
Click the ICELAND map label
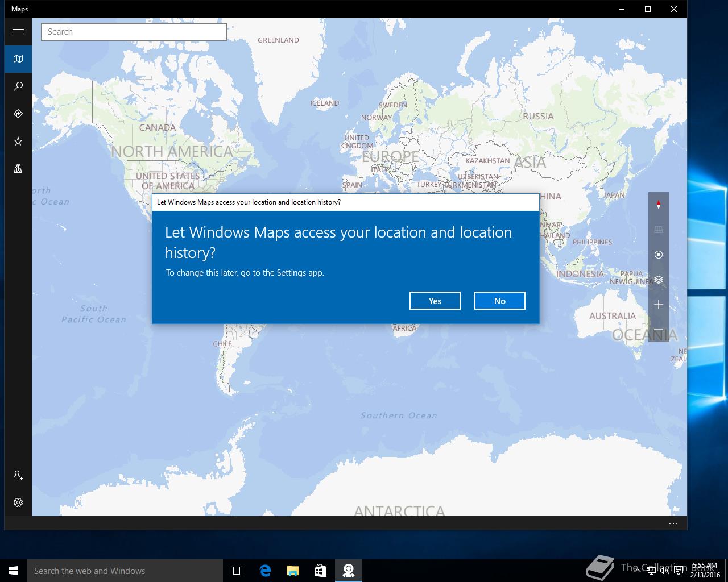coord(325,103)
